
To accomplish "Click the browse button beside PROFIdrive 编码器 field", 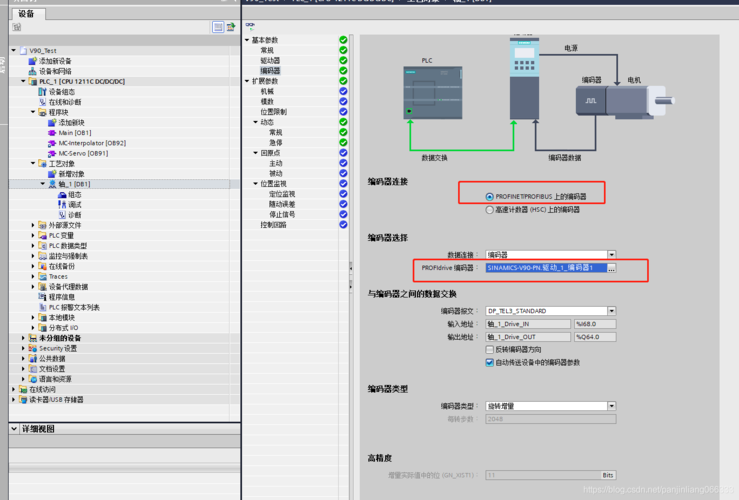I will (611, 268).
